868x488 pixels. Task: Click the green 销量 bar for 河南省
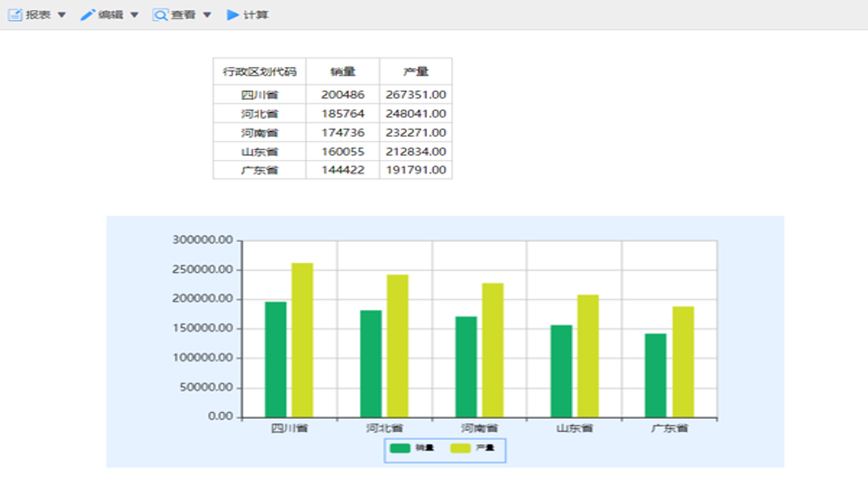466,367
